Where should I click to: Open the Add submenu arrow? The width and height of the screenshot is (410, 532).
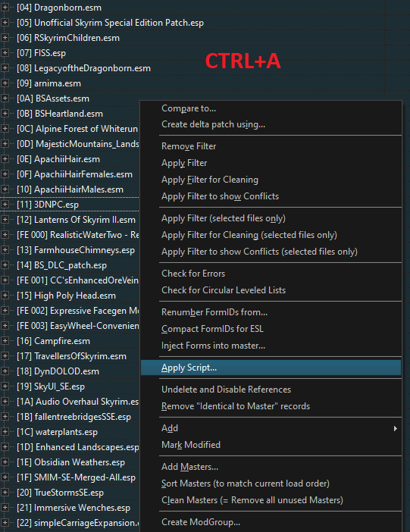click(x=395, y=428)
